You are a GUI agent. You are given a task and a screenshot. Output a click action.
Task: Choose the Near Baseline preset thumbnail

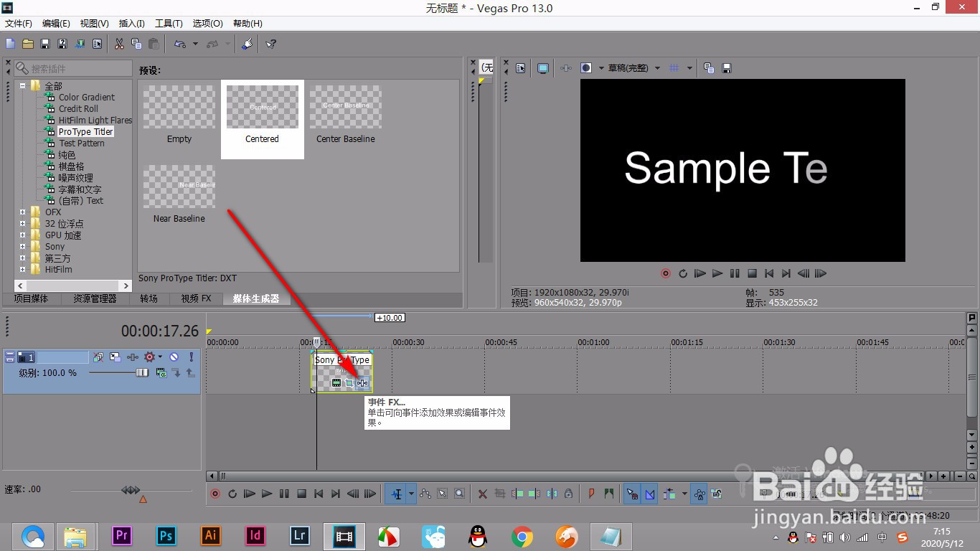(179, 187)
